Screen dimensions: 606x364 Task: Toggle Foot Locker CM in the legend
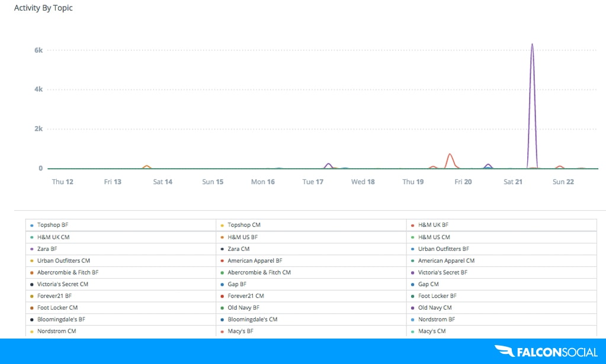pyautogui.click(x=57, y=308)
